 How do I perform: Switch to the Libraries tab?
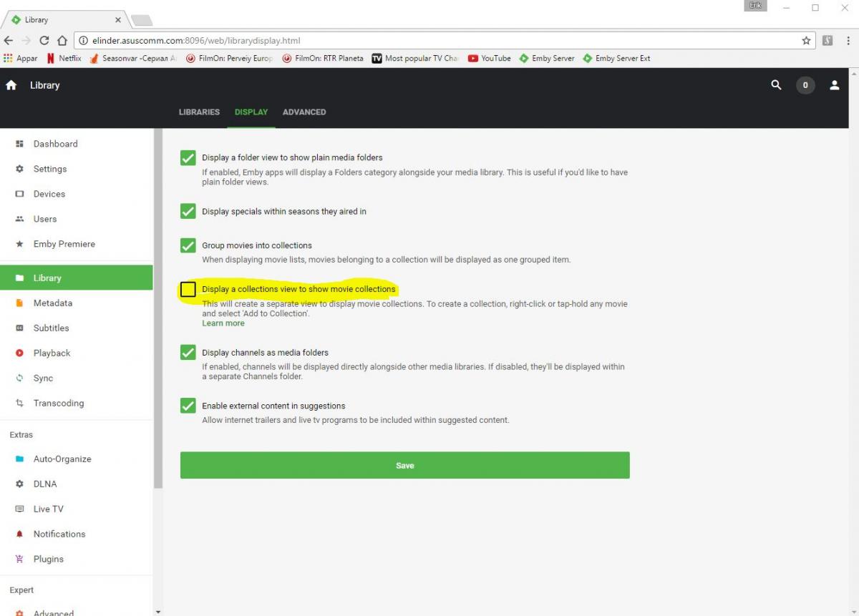click(199, 112)
